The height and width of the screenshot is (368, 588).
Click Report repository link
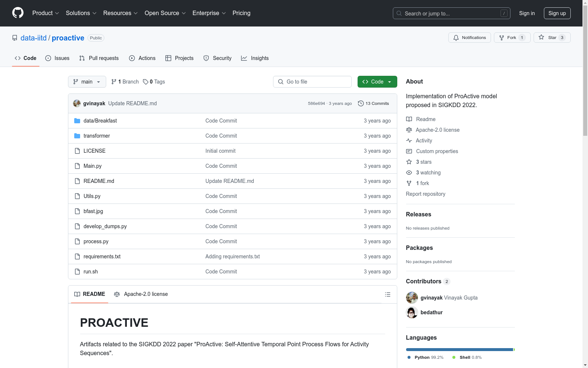tap(426, 194)
